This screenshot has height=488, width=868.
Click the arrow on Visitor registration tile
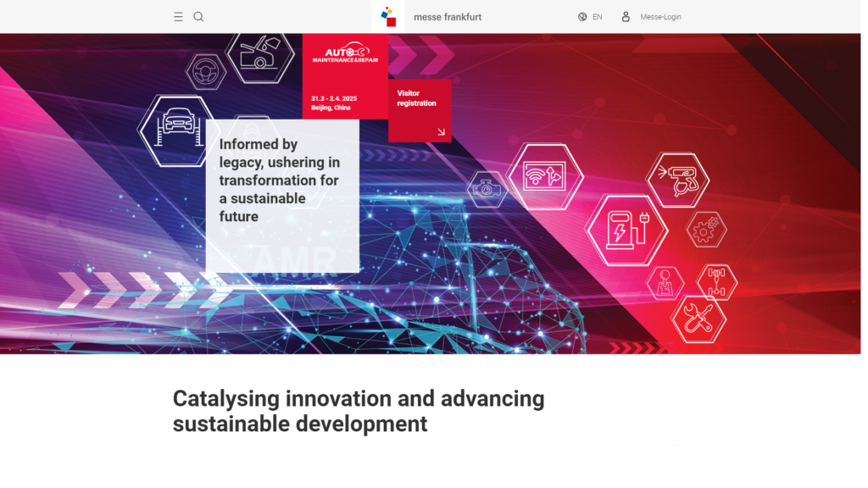441,131
